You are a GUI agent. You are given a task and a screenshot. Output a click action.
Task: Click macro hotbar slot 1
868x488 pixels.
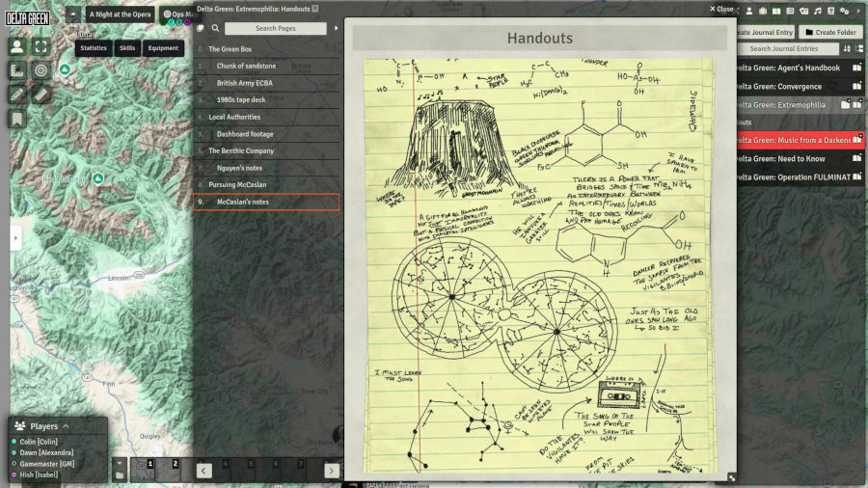coord(144,469)
